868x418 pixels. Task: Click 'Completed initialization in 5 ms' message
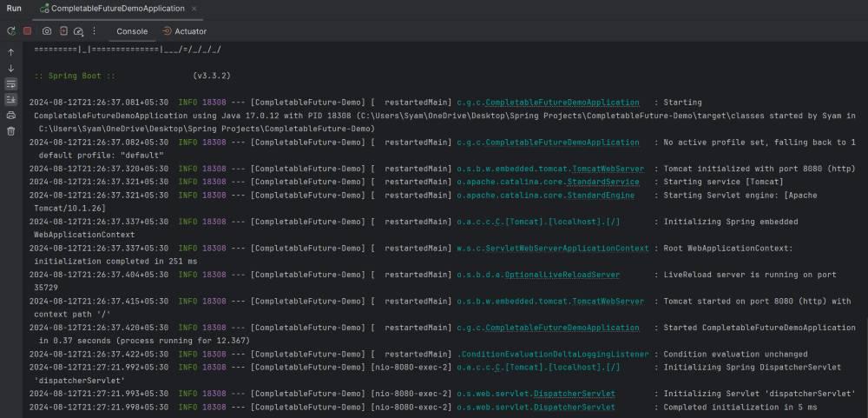[740, 408]
